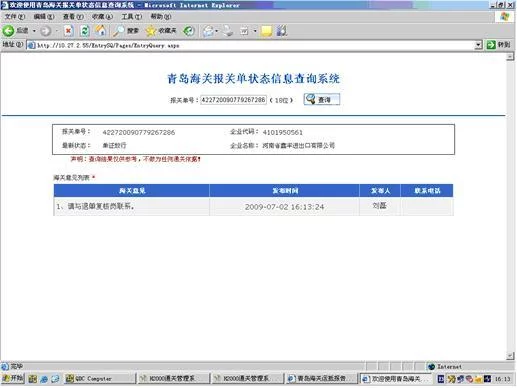This screenshot has width=517, height=388.
Task: Click the page icon in the address bar
Action: click(x=31, y=45)
